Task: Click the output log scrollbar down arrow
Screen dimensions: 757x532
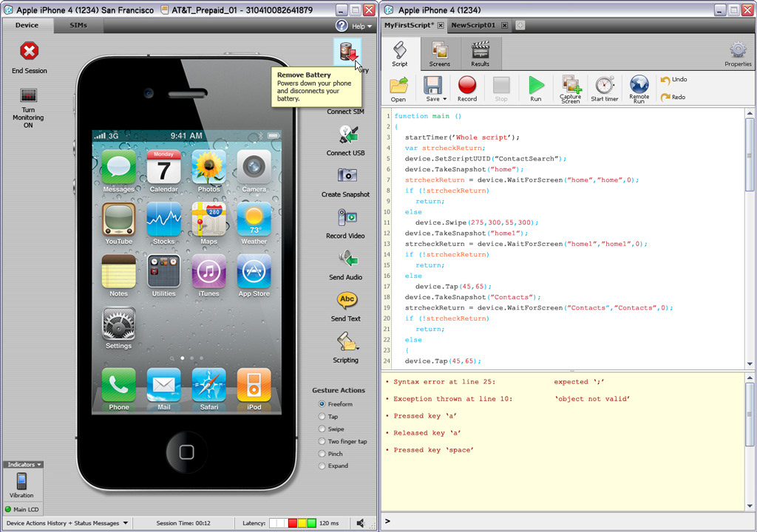Action: pos(750,506)
